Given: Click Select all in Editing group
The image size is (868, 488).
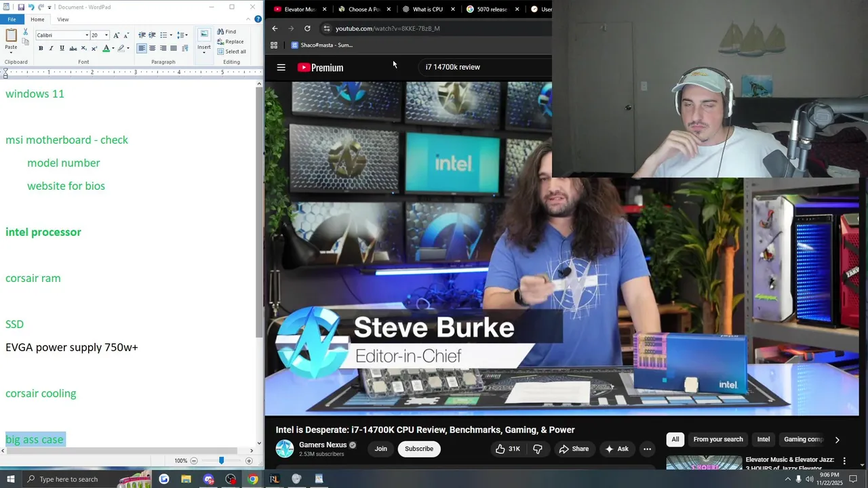Looking at the screenshot, I should coord(231,52).
